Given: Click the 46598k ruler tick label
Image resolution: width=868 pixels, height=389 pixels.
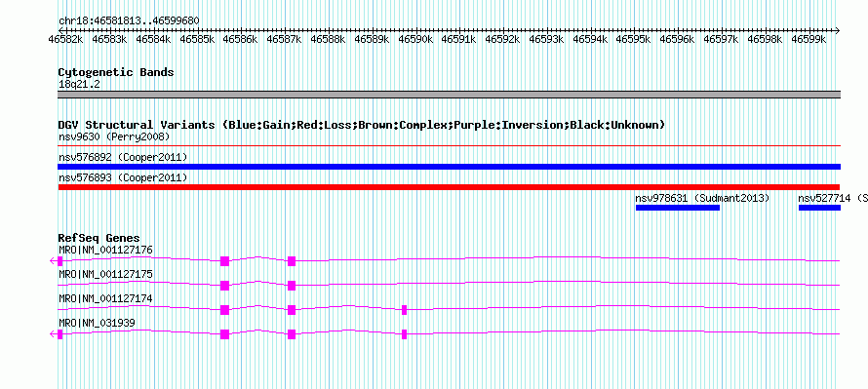Looking at the screenshot, I should 765,40.
